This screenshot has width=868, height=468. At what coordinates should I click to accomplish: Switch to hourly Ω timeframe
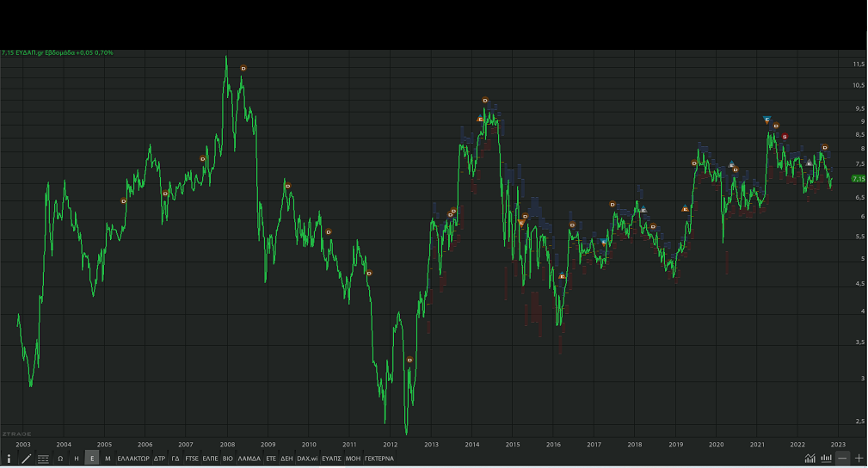(60, 459)
